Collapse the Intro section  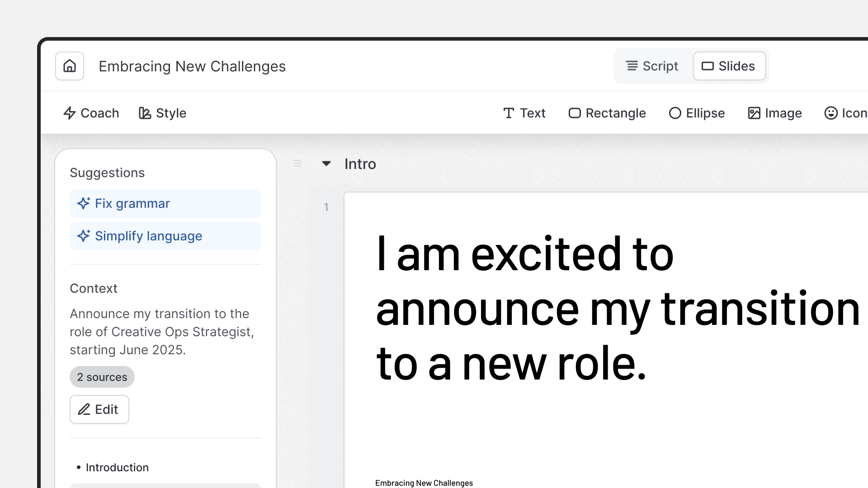click(x=326, y=164)
